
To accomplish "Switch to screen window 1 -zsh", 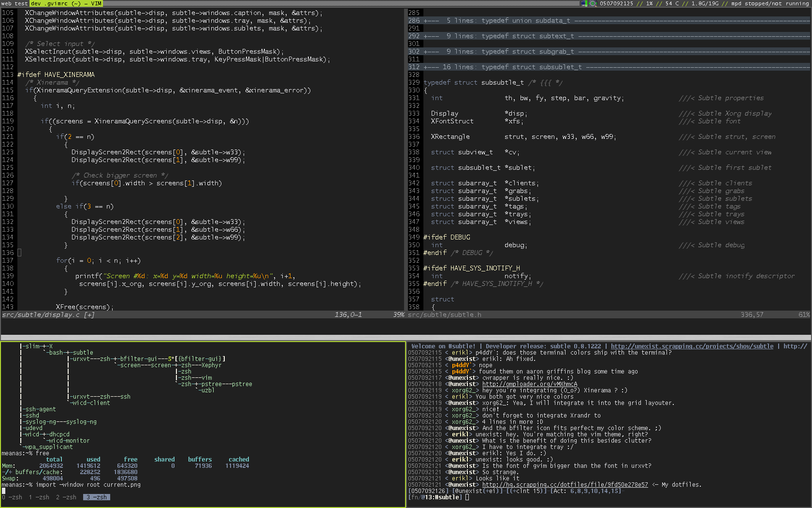I will tap(39, 497).
